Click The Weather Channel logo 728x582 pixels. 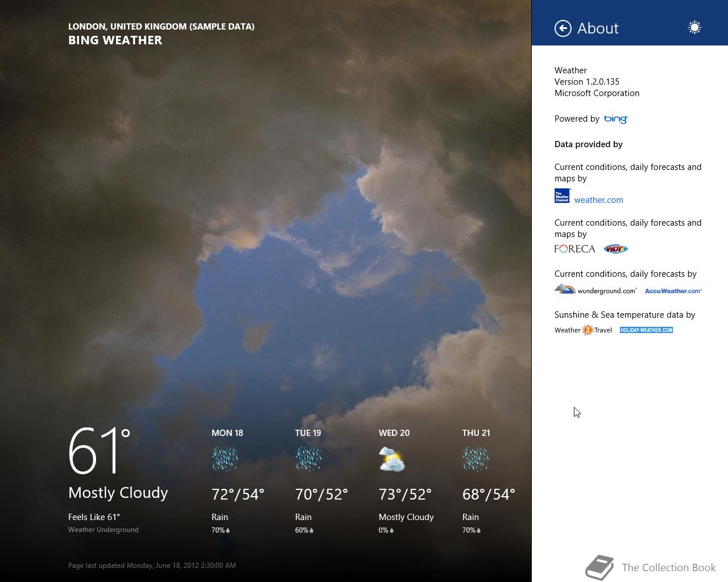click(562, 196)
